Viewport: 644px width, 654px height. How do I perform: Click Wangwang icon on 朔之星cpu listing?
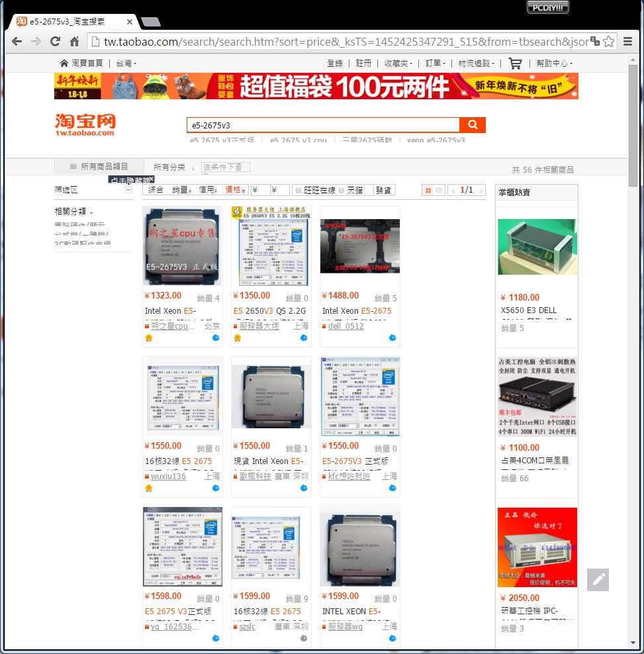216,338
